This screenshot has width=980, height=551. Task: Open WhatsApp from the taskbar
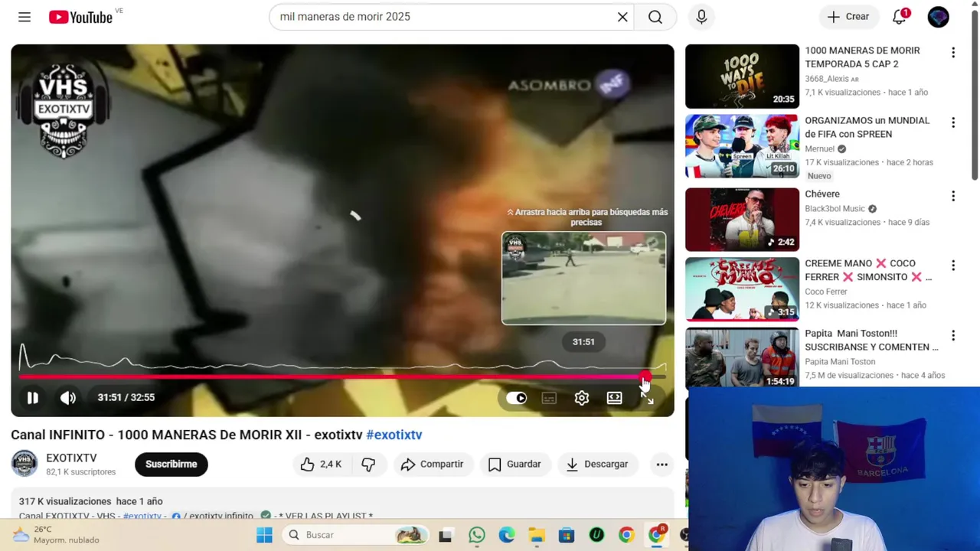point(477,535)
